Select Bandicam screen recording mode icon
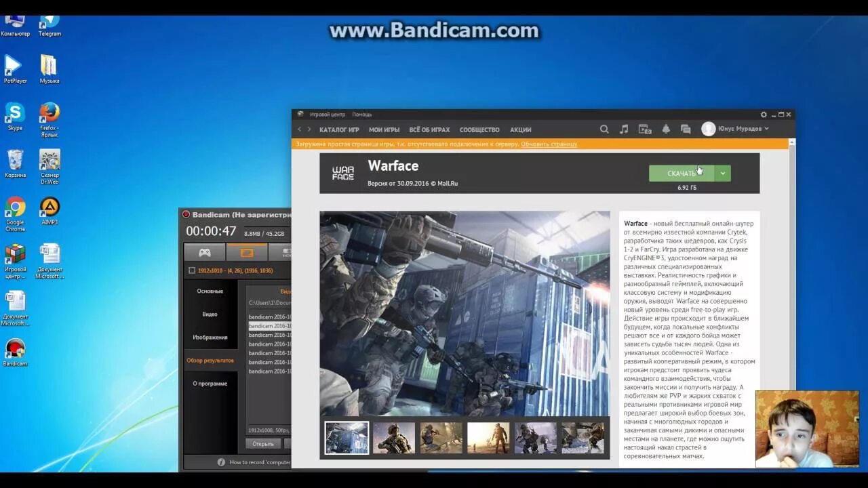 [246, 251]
